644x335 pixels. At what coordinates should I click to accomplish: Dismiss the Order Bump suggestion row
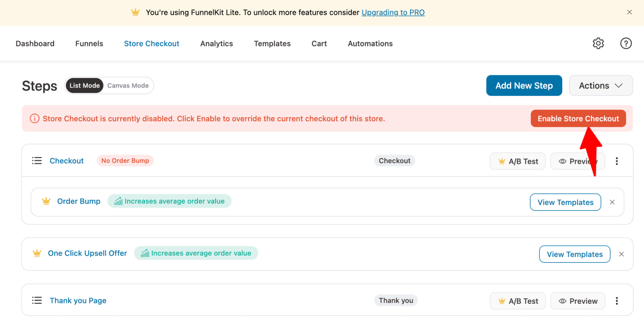pos(612,202)
